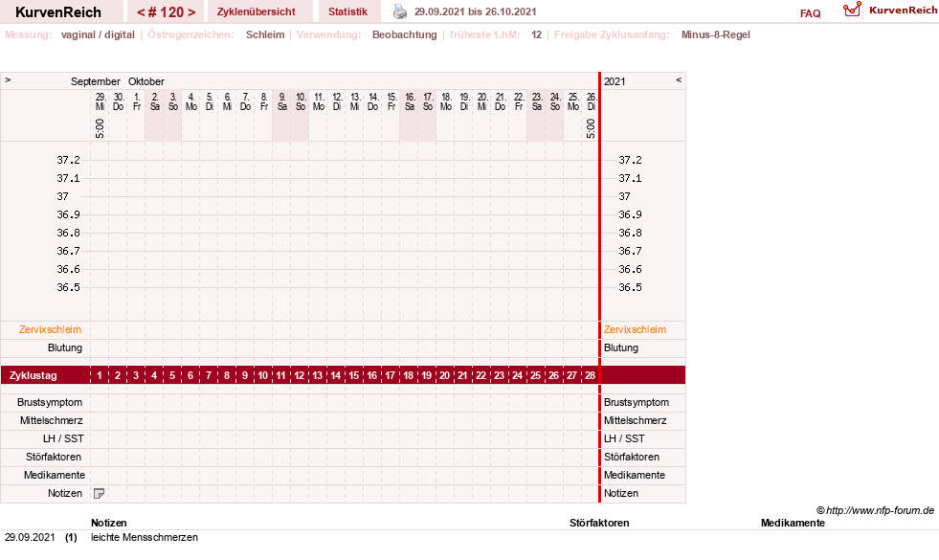Click the printer icon

(x=399, y=11)
